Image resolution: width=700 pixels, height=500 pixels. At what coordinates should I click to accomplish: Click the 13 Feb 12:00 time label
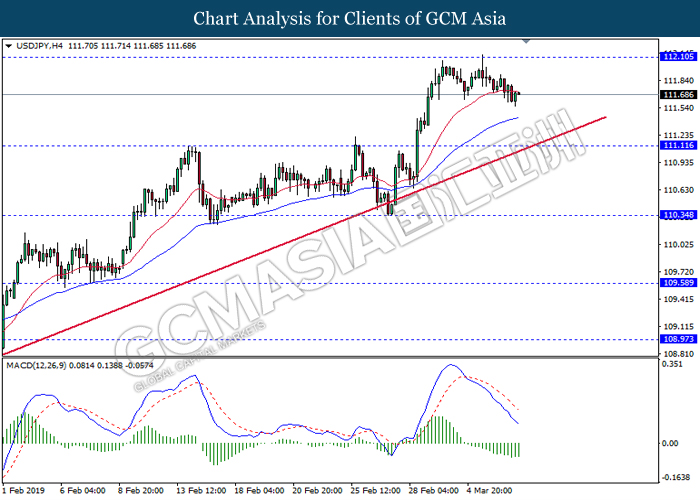pyautogui.click(x=201, y=490)
